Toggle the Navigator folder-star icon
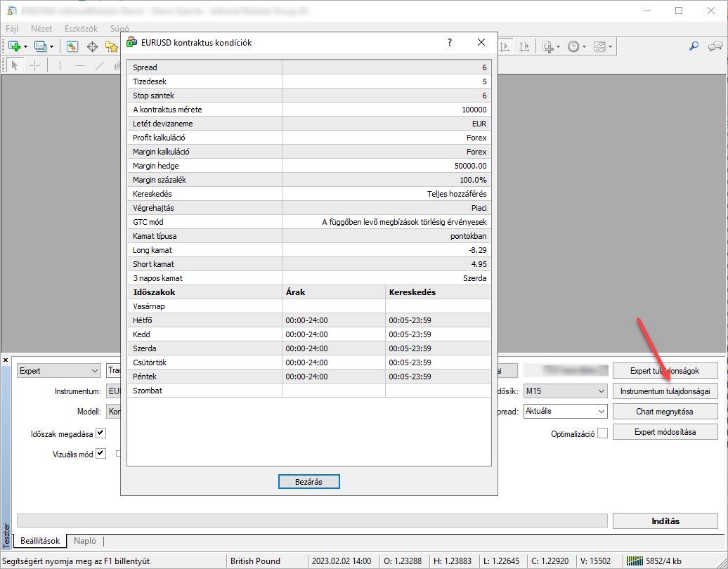728x569 pixels. (112, 46)
